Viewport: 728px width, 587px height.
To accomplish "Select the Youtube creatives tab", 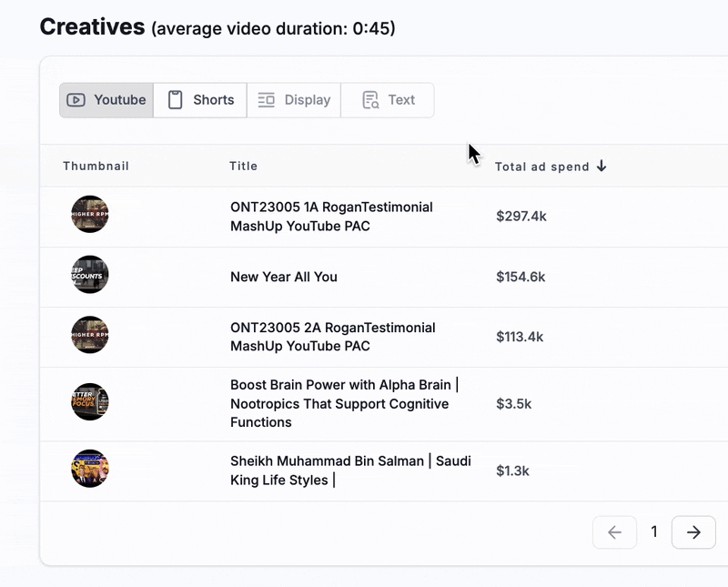I will coord(106,100).
